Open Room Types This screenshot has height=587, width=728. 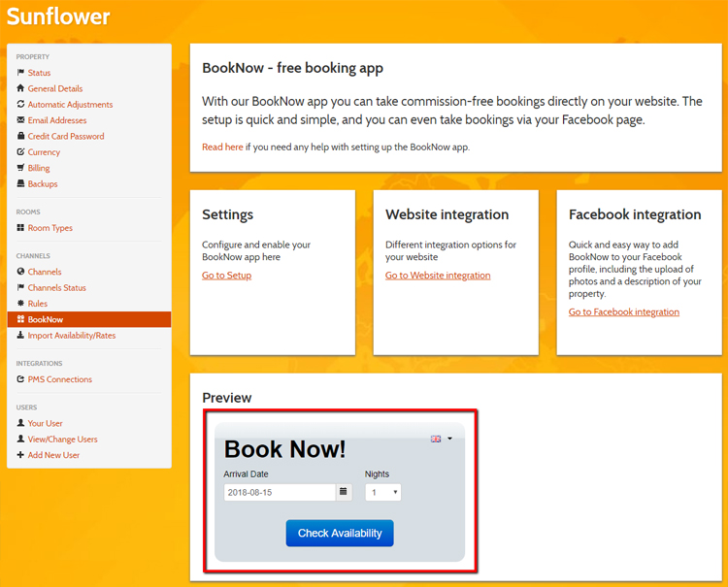click(50, 228)
